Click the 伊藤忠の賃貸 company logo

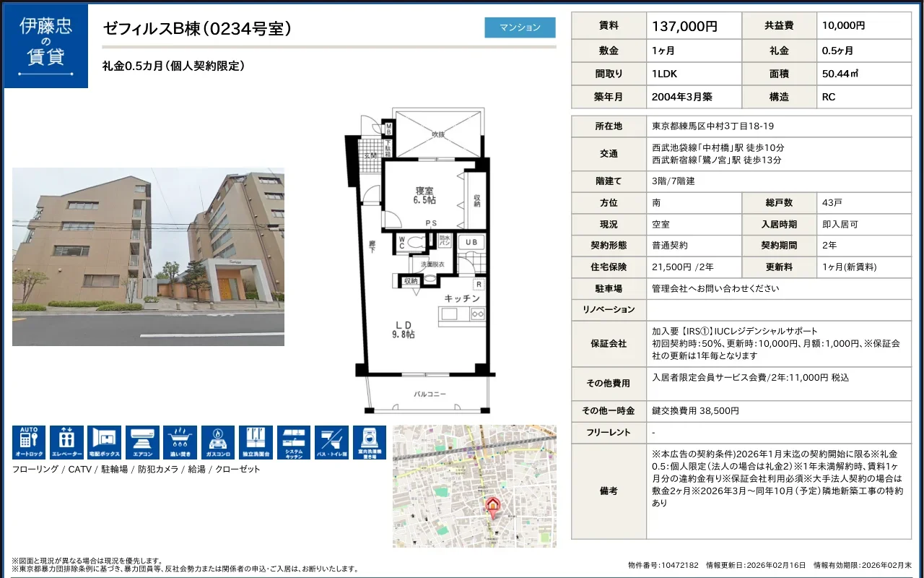[45, 46]
